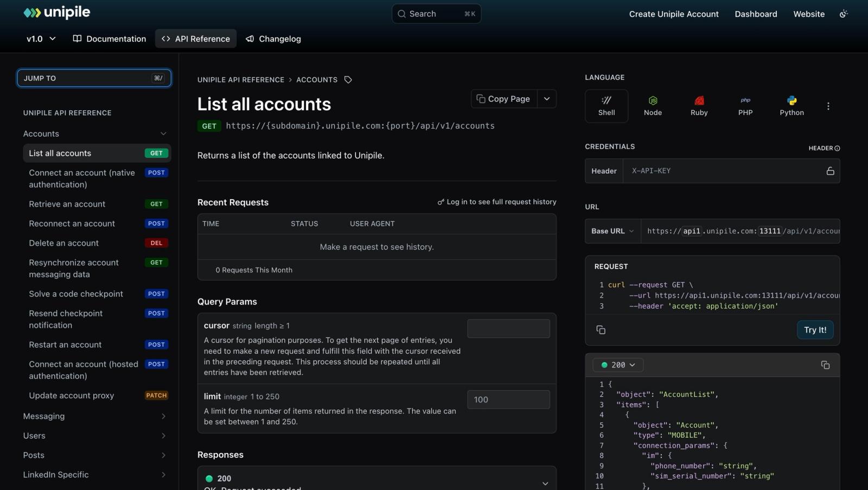Open Reconnect an account endpoint
Image resolution: width=868 pixels, height=490 pixels.
97,224
